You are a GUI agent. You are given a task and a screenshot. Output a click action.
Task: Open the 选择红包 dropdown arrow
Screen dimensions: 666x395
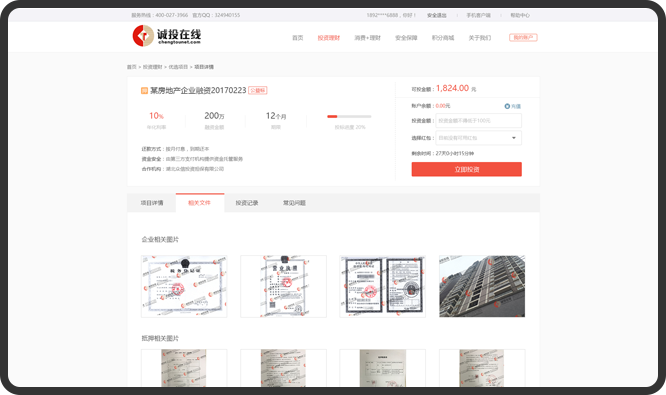click(514, 138)
